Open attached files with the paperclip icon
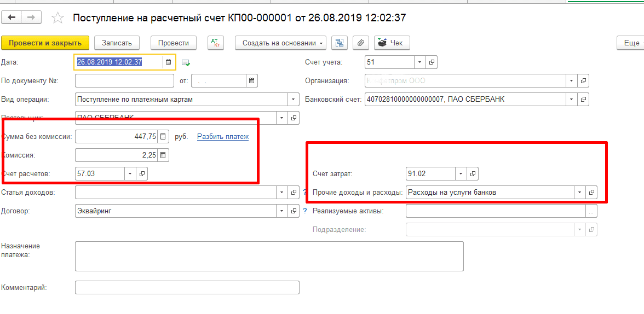The height and width of the screenshot is (314, 644). pos(360,43)
